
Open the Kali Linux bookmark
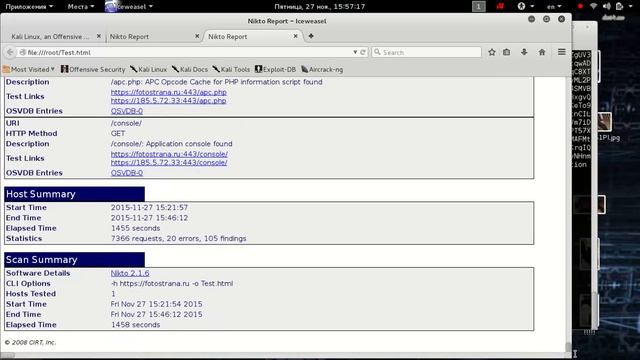[149, 69]
